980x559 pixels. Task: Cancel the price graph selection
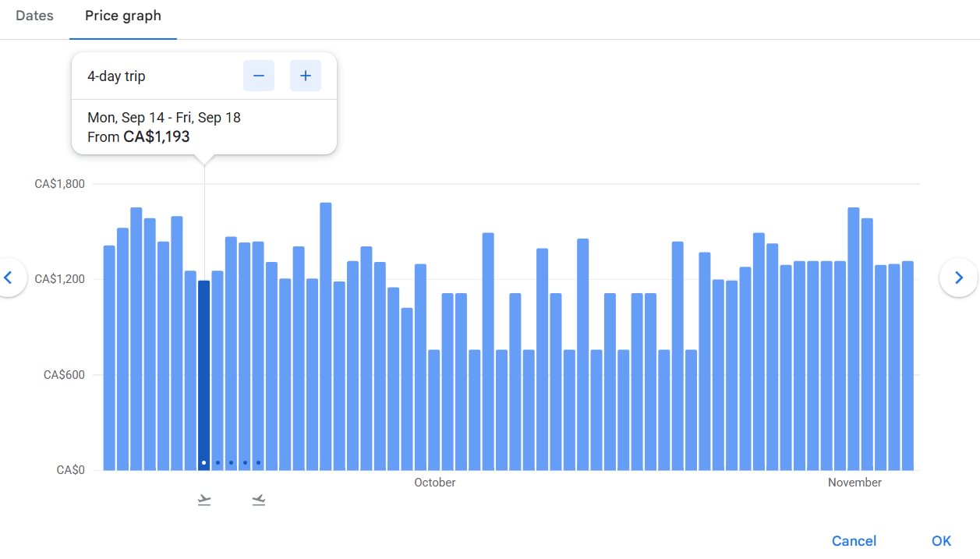[x=854, y=540]
